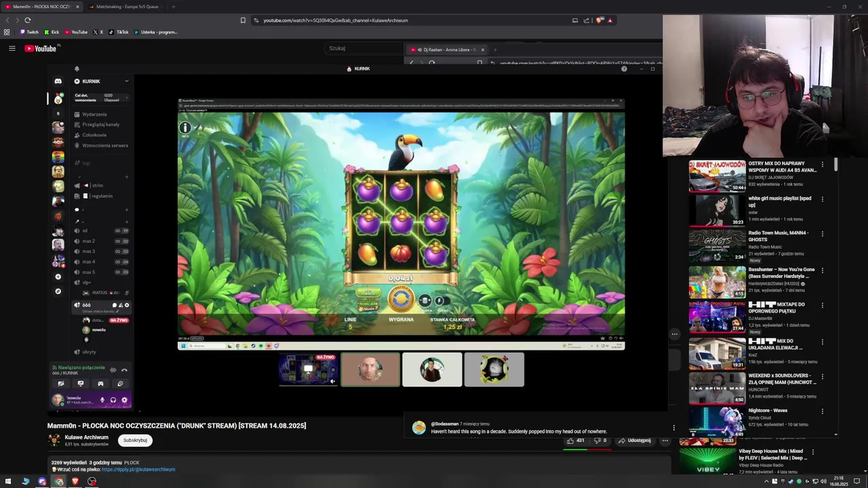
Task: Join the xd voice channel
Action: [101, 230]
